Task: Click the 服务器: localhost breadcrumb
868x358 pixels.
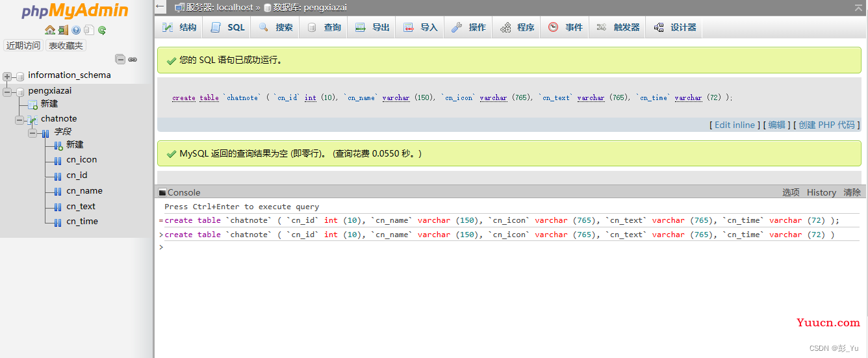Action: tap(219, 8)
